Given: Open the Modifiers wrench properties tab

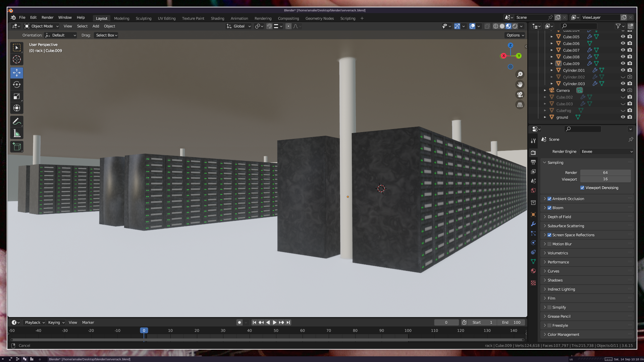Looking at the screenshot, I should pos(533,224).
